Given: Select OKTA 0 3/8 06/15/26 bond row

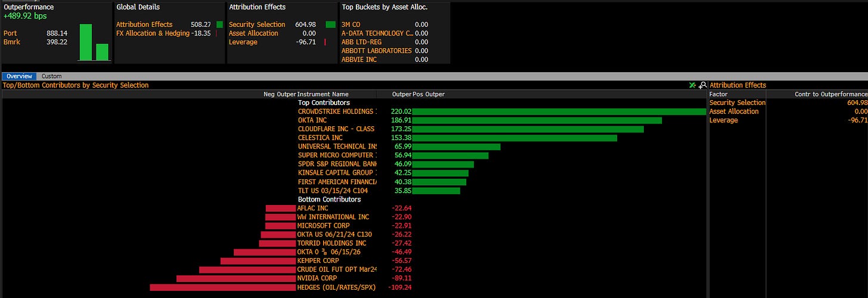Looking at the screenshot, I should [328, 252].
